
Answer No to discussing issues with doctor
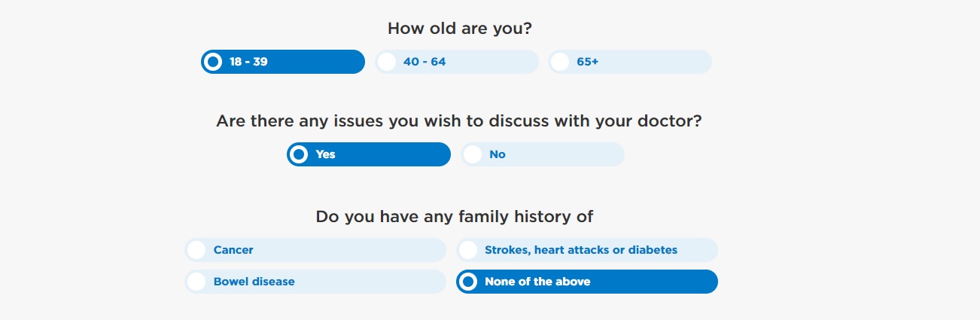(x=543, y=154)
